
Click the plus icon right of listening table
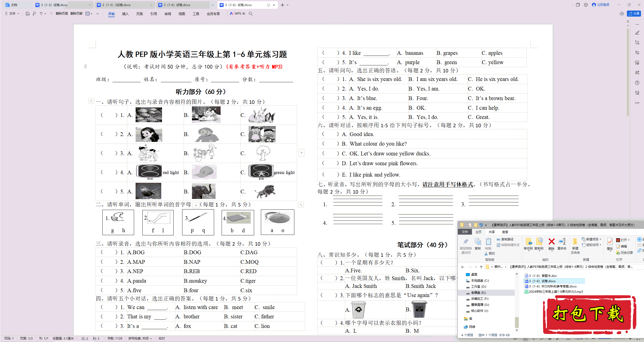pyautogui.click(x=301, y=153)
